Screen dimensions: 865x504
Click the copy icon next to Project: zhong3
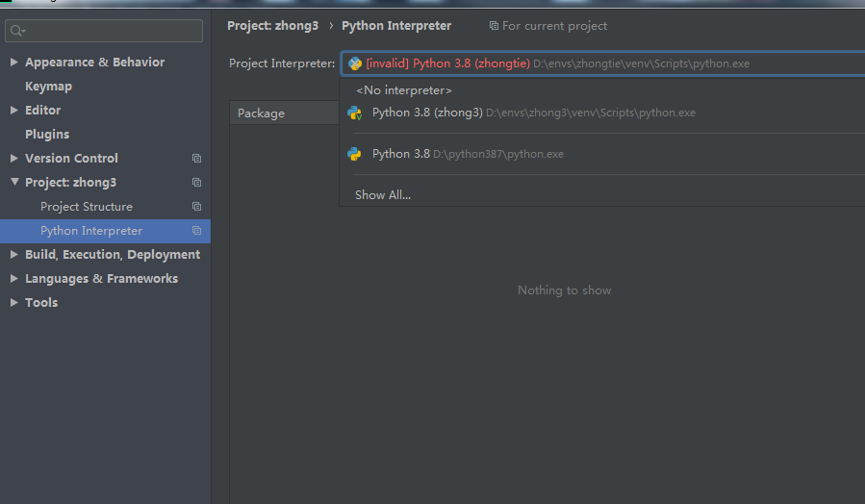pyautogui.click(x=196, y=183)
